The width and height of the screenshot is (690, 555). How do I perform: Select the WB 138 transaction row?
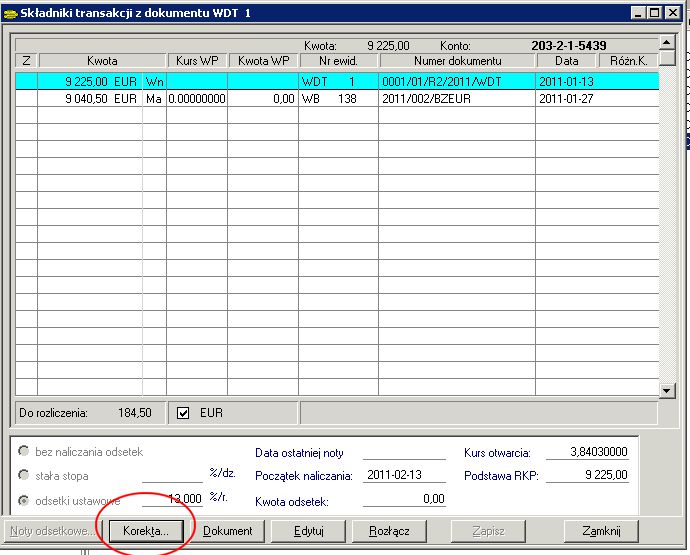pos(337,99)
